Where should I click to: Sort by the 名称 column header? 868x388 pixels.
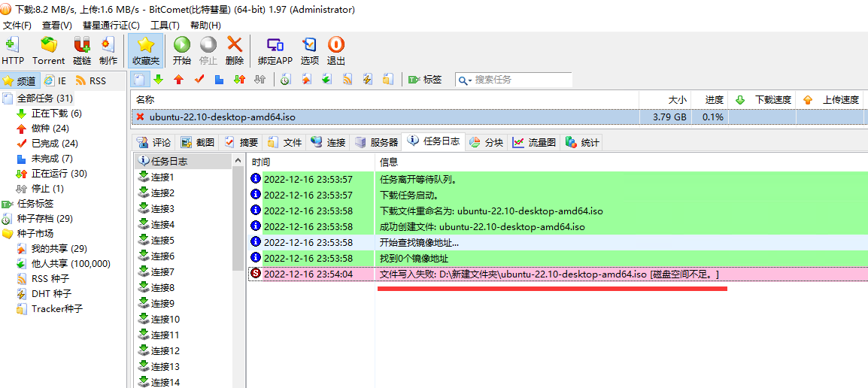(x=385, y=99)
